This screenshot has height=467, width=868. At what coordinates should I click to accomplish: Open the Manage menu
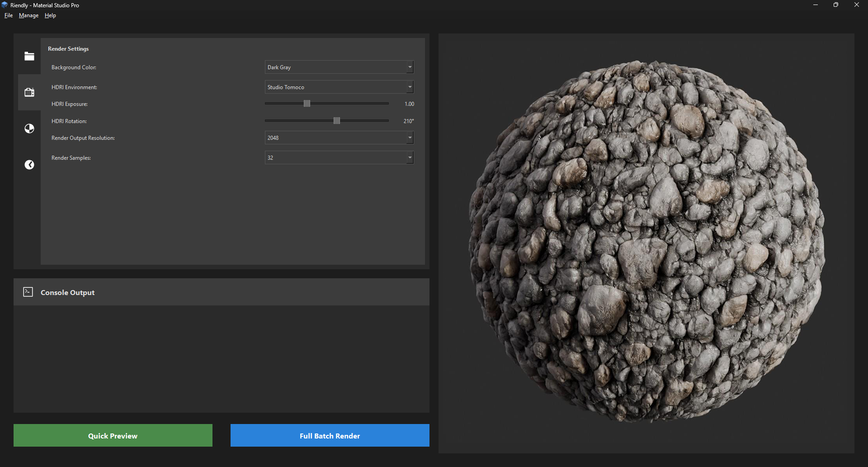pos(28,15)
